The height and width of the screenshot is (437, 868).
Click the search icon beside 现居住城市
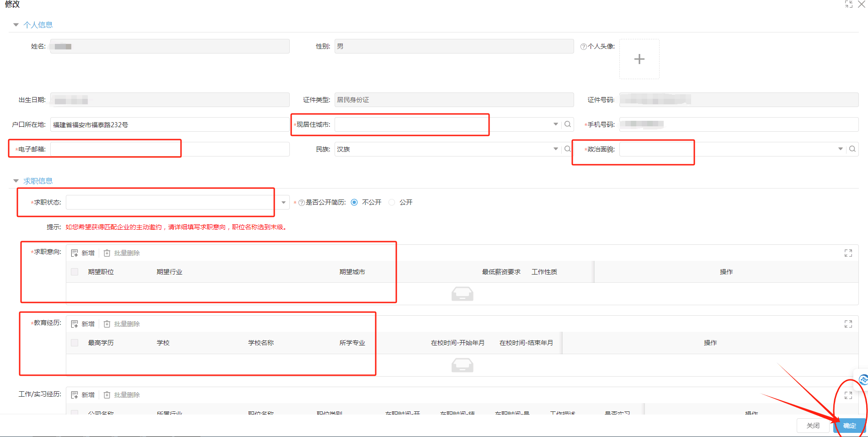[567, 124]
